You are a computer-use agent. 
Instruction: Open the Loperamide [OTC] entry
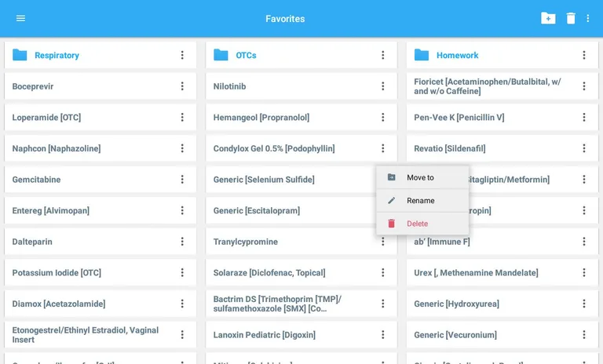click(x=100, y=117)
